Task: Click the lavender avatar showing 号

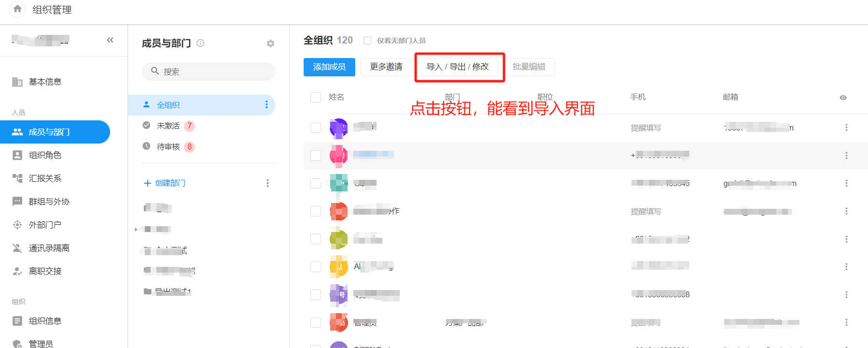Action: coord(339,295)
